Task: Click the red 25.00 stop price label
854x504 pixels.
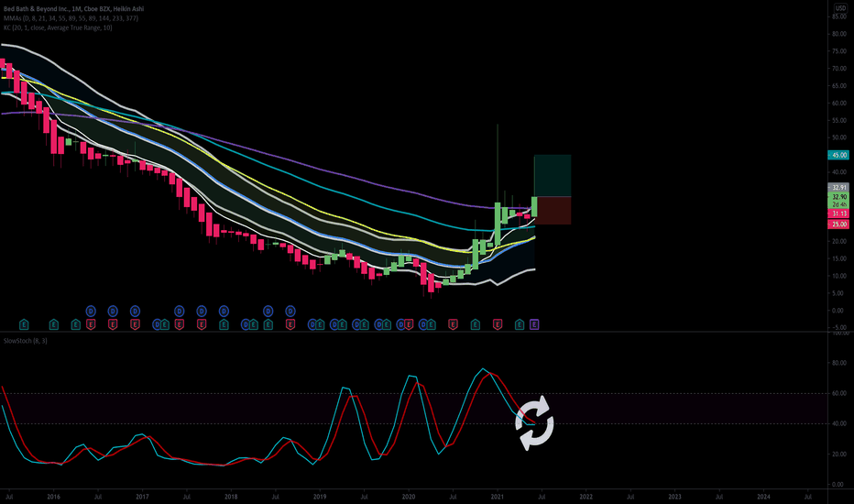Action: click(838, 224)
